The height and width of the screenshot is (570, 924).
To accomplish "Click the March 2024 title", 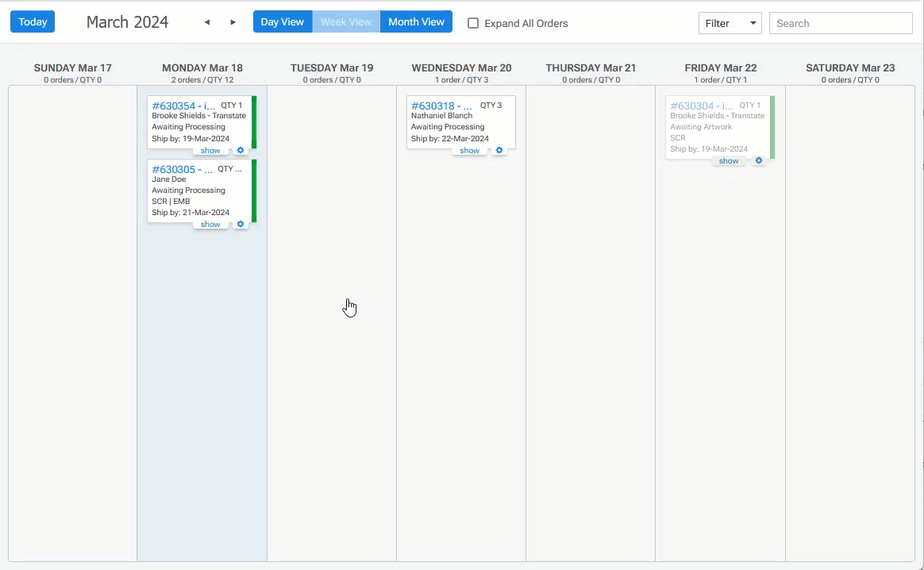I will (127, 21).
